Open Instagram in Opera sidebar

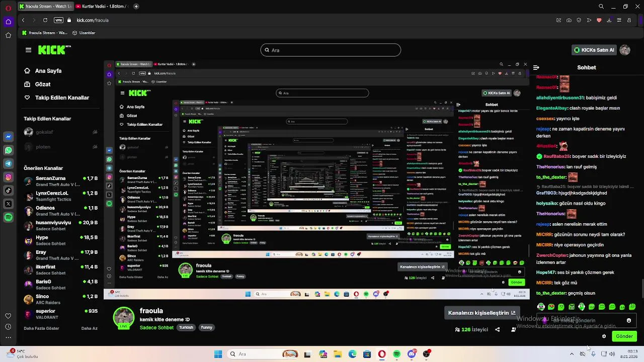tap(9, 177)
